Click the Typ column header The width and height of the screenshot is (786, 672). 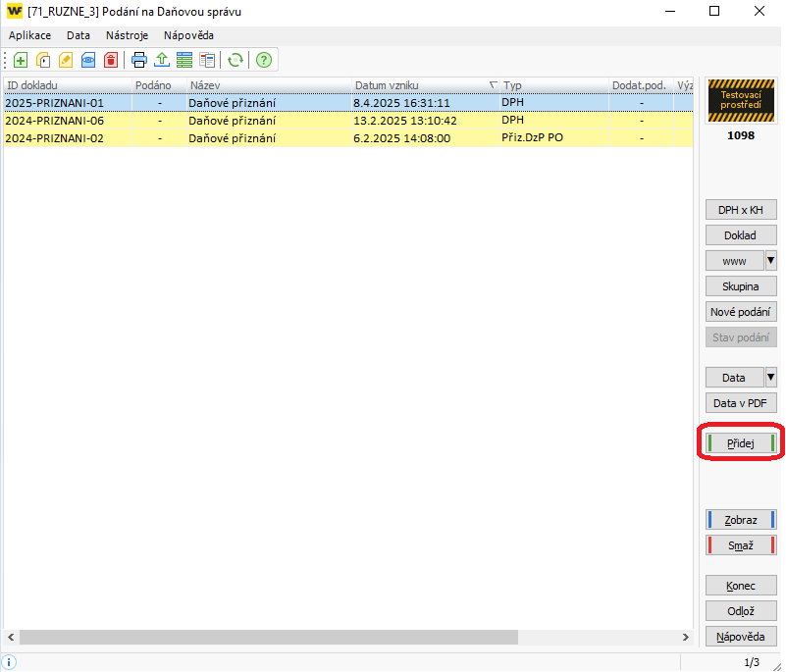click(553, 85)
